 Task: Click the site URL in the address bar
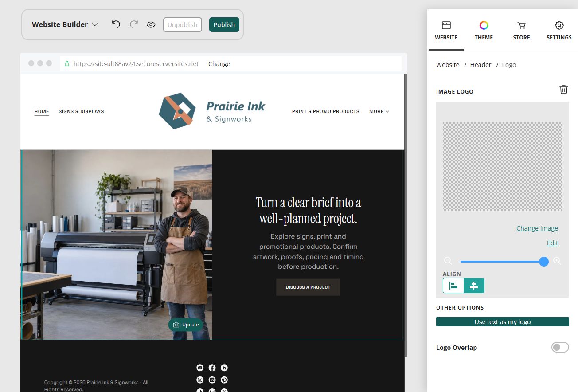[x=136, y=64]
